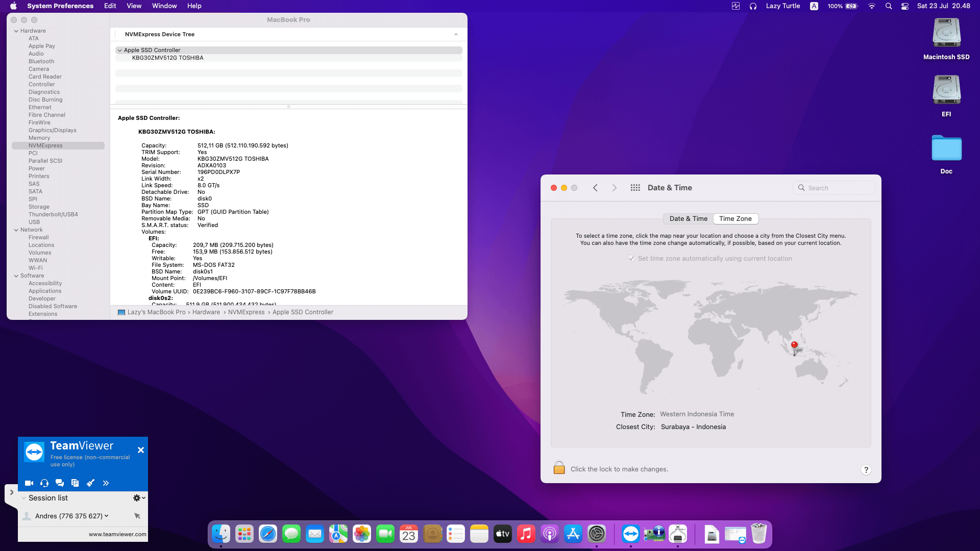Show more TeamViewer tools with double chevron
The image size is (980, 551).
(106, 483)
